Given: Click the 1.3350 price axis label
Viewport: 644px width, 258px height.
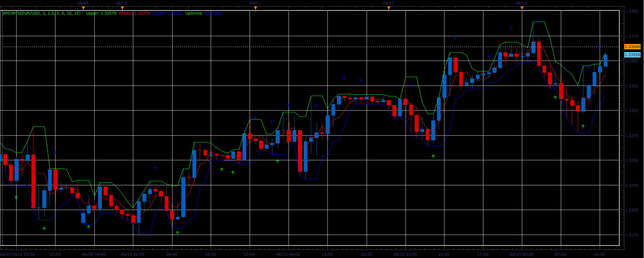Looking at the screenshot, I should tap(632, 61).
